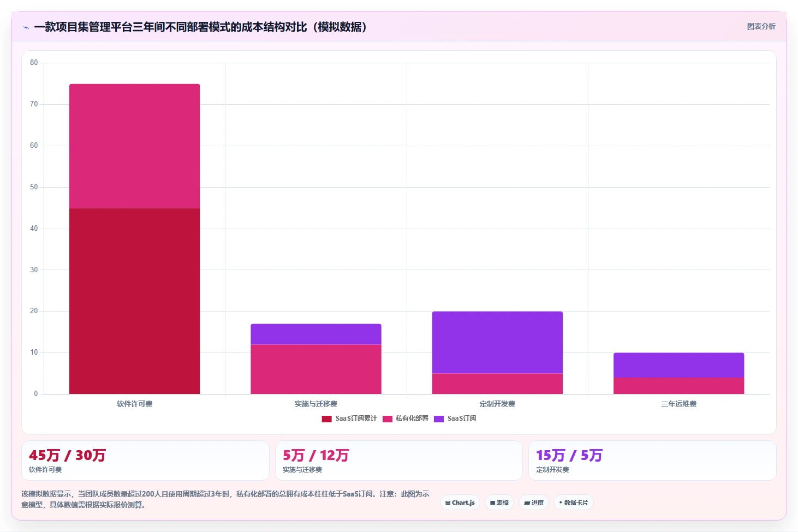Select the 5万 / 12万 stat card
The height and width of the screenshot is (532, 798).
coord(399,461)
